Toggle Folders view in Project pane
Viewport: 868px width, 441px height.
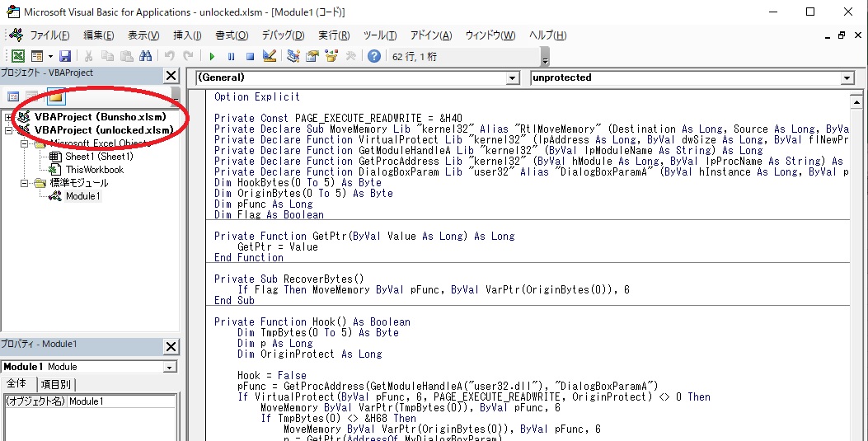click(x=54, y=96)
